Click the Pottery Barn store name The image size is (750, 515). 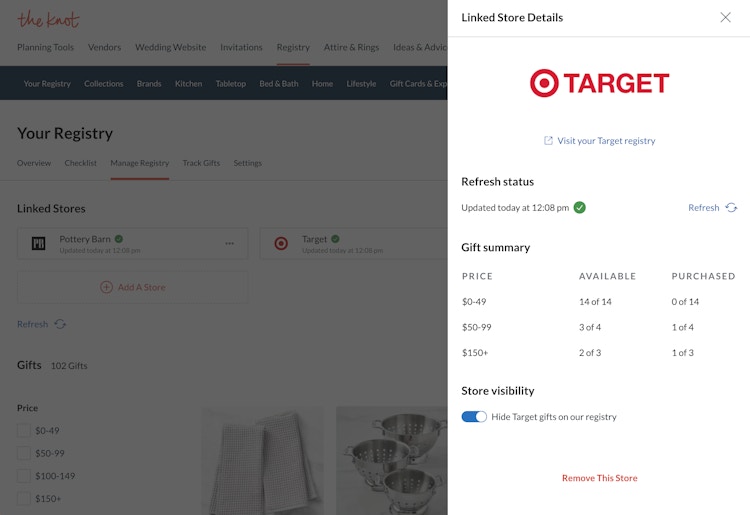pyautogui.click(x=85, y=239)
